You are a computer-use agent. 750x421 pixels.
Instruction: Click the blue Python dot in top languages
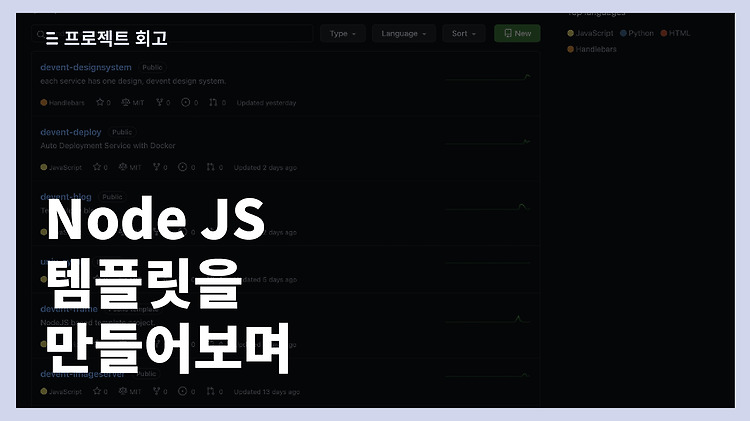point(623,33)
